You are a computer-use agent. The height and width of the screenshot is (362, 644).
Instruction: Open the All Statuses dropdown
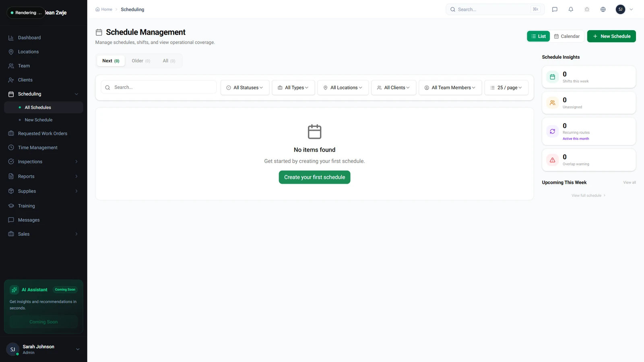(245, 88)
